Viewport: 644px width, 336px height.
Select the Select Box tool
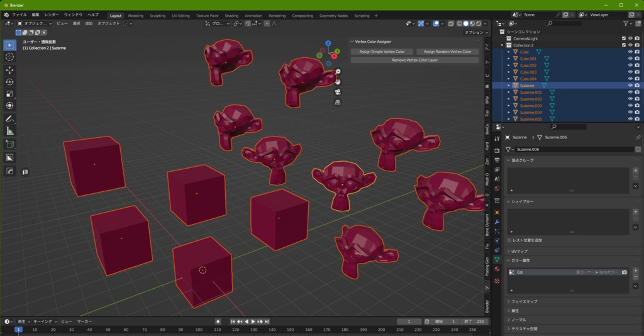tap(10, 45)
